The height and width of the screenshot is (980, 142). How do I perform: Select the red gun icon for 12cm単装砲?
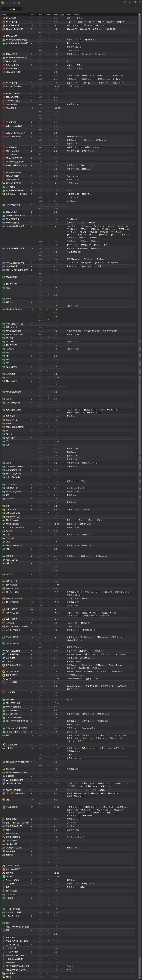3,18
